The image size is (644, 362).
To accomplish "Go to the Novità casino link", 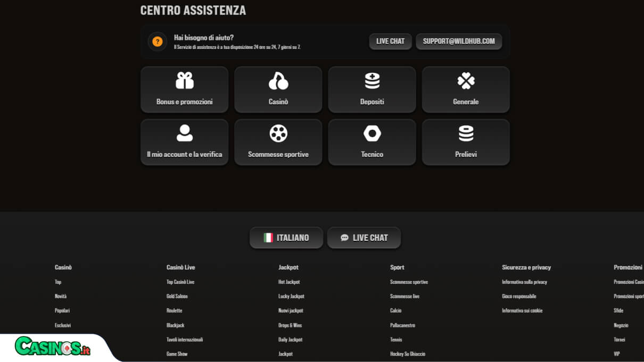I will pos(61,296).
